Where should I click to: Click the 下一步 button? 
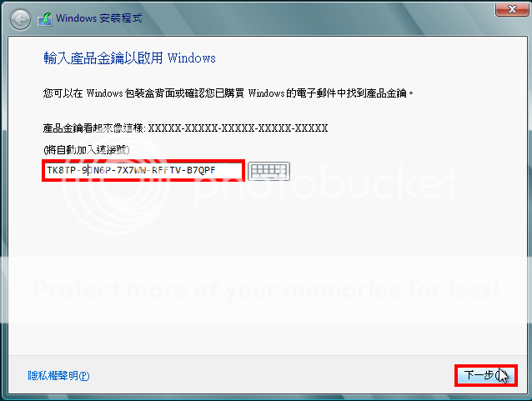coord(486,375)
